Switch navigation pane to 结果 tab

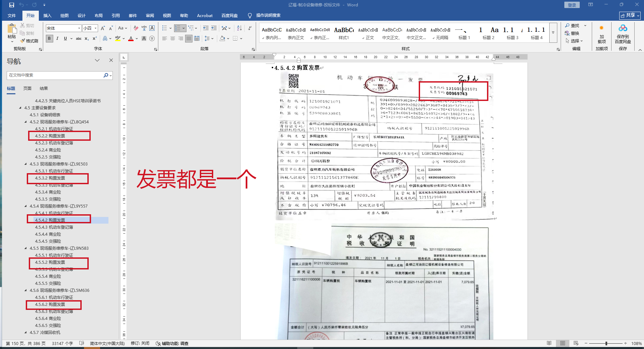44,88
